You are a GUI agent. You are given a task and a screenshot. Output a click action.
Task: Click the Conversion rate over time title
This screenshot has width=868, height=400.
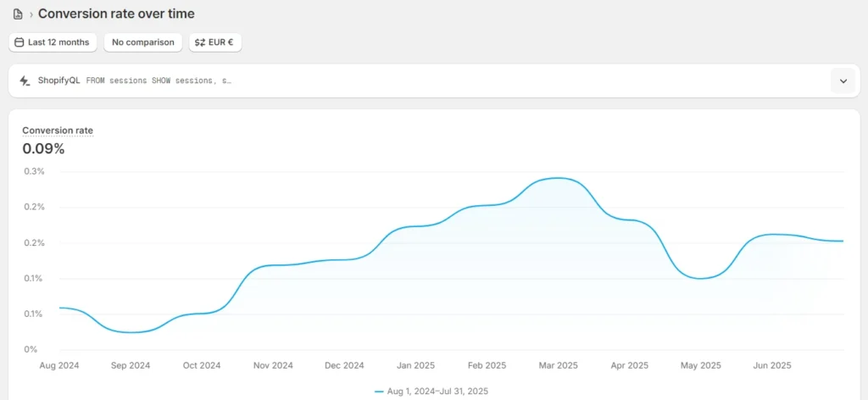point(116,14)
